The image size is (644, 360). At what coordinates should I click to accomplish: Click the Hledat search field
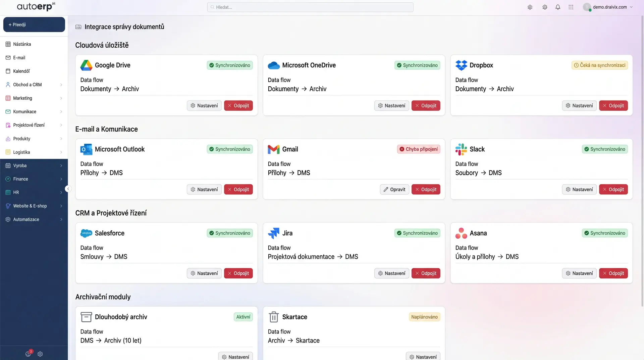(310, 7)
